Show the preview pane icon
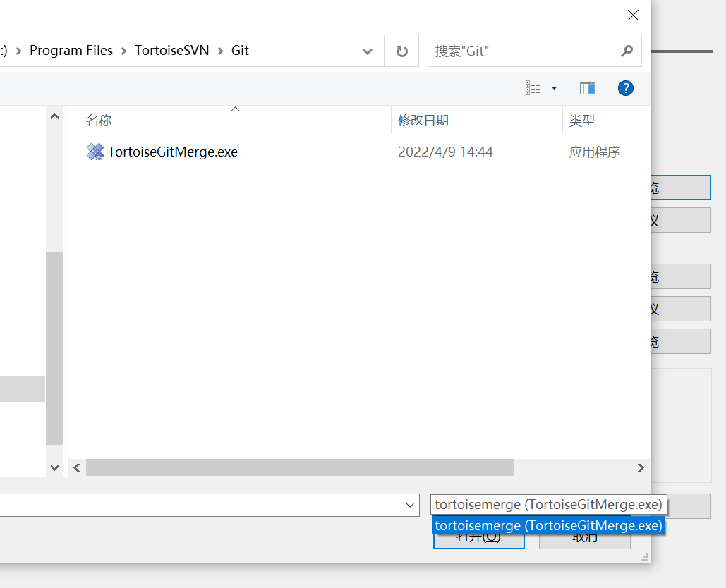 (586, 87)
